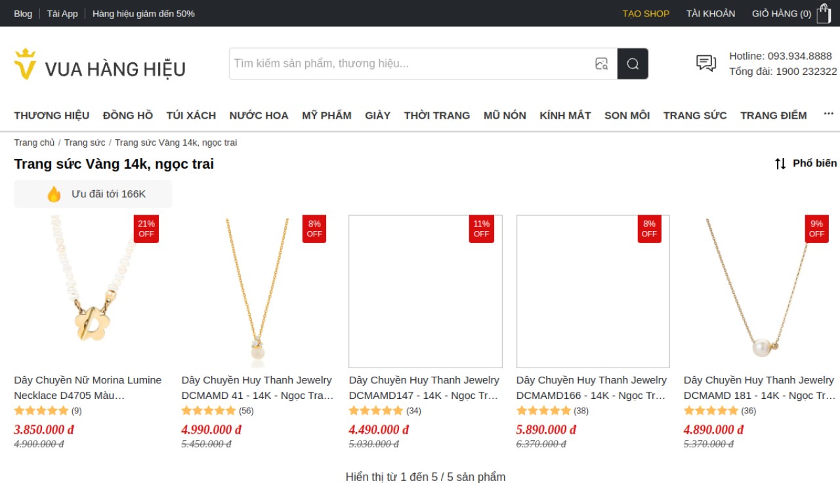Open the TRANG ĐIỂM menu
The width and height of the screenshot is (840, 504).
tap(774, 115)
